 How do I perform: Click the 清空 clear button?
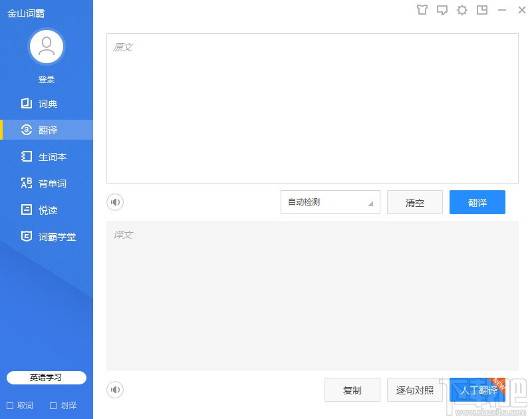(x=414, y=202)
